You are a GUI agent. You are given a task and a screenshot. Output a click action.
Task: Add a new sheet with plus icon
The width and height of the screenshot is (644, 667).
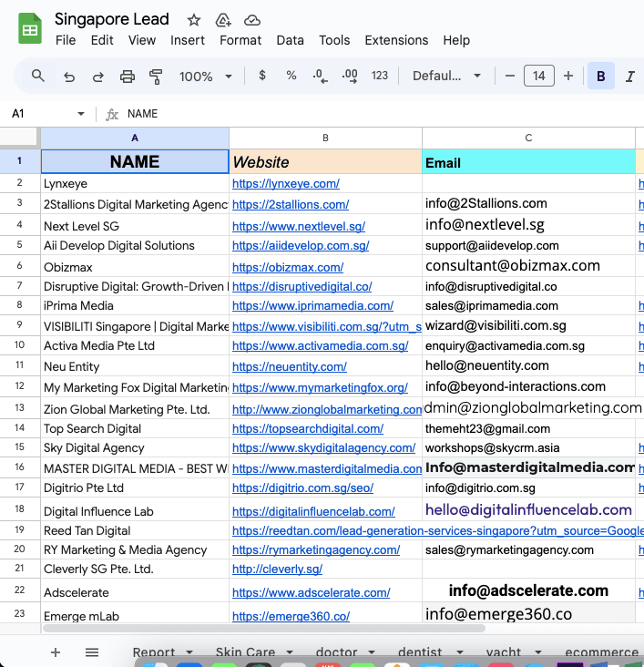click(56, 652)
